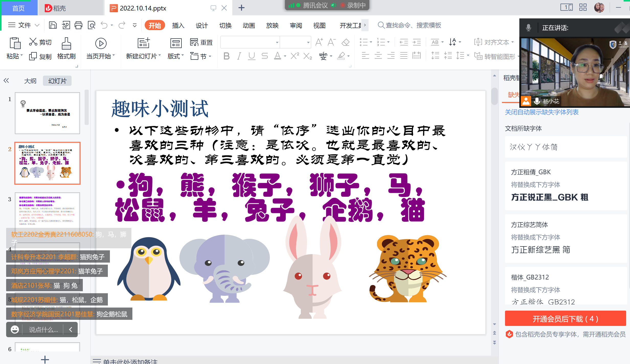
Task: Click the Print icon in quick toolbar
Action: (x=78, y=25)
